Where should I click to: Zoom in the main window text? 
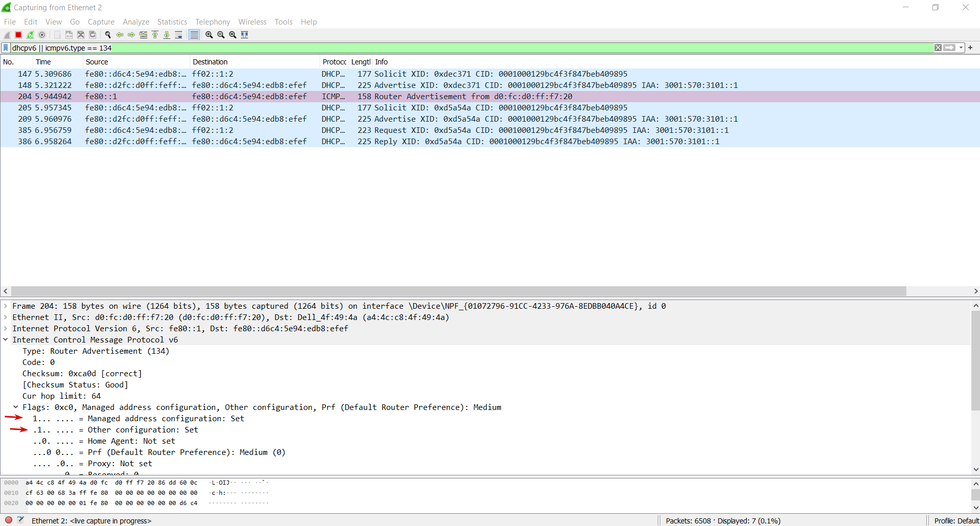tap(209, 35)
